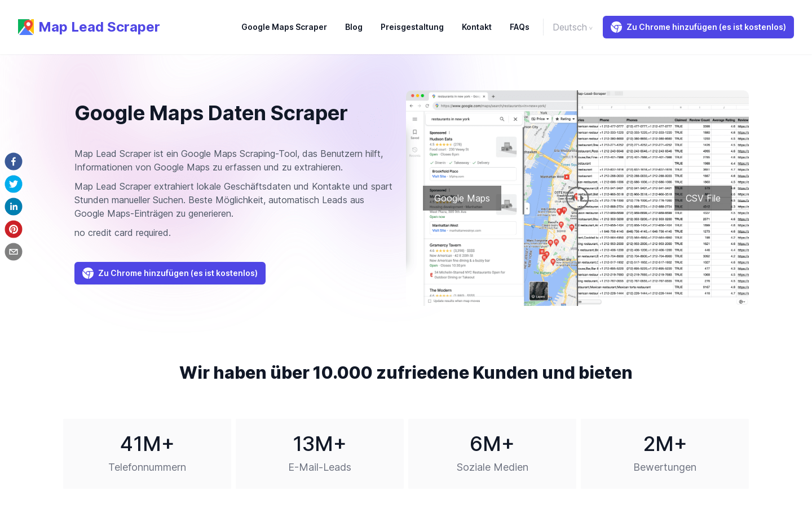The height and width of the screenshot is (508, 812).
Task: Open Google Maps Scraper menu item
Action: (284, 27)
